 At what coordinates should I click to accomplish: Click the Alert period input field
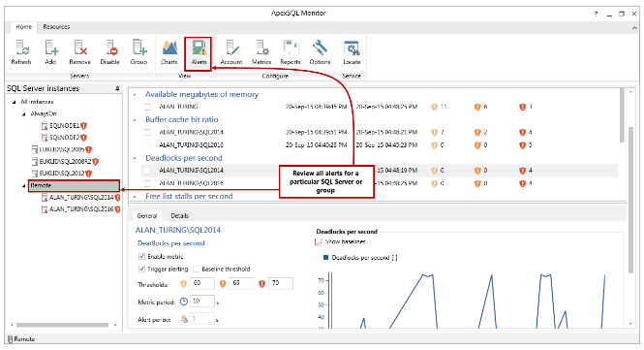click(x=202, y=319)
